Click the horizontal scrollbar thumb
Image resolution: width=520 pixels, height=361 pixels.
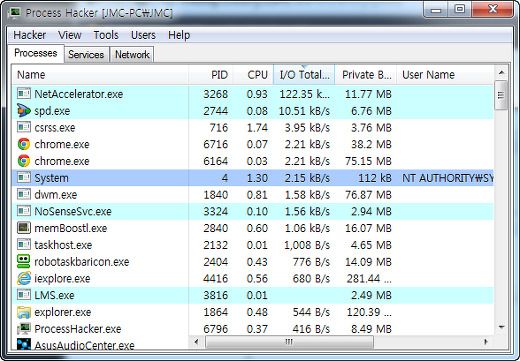(x=289, y=342)
